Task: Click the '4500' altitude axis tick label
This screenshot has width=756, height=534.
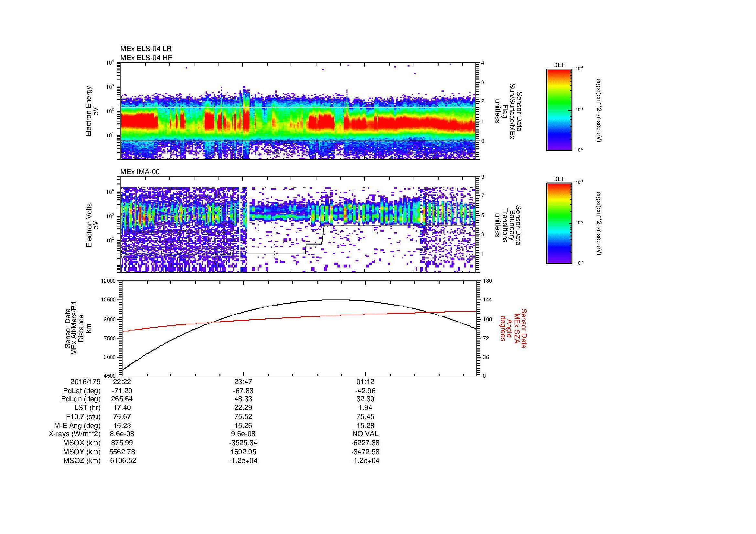Action: click(110, 376)
